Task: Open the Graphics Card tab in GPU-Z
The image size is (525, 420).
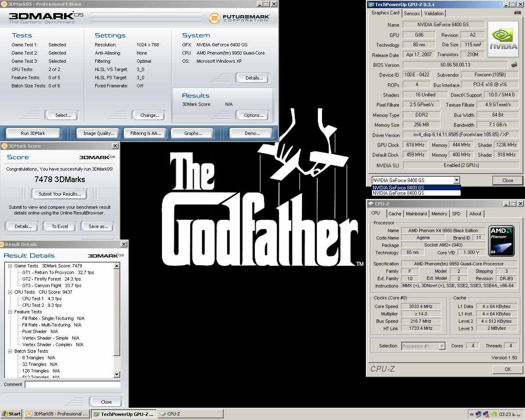Action: pyautogui.click(x=385, y=13)
